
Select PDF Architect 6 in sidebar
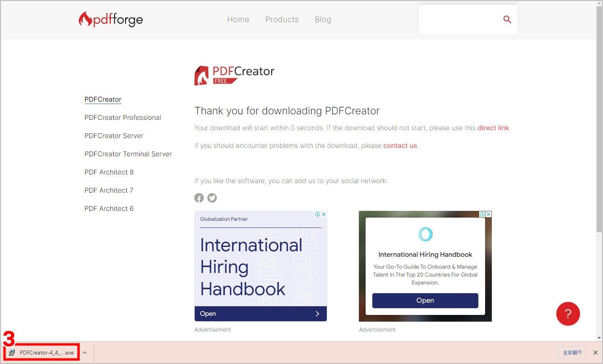coord(109,209)
